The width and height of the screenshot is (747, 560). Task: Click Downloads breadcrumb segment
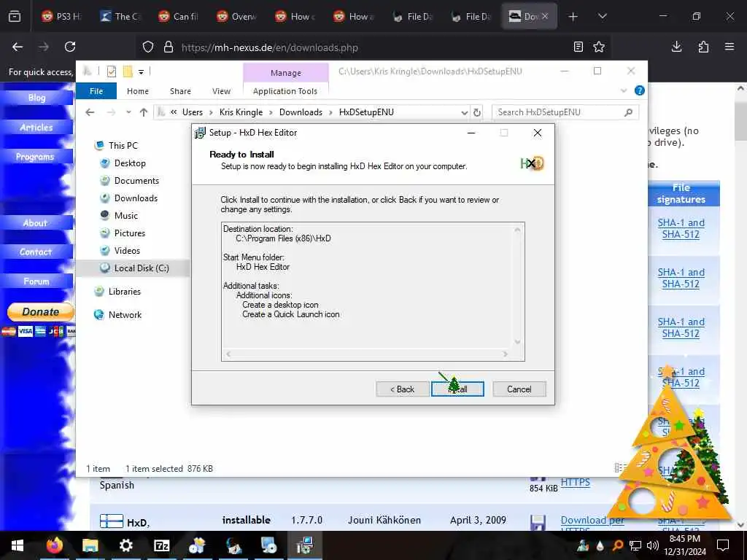pyautogui.click(x=301, y=112)
